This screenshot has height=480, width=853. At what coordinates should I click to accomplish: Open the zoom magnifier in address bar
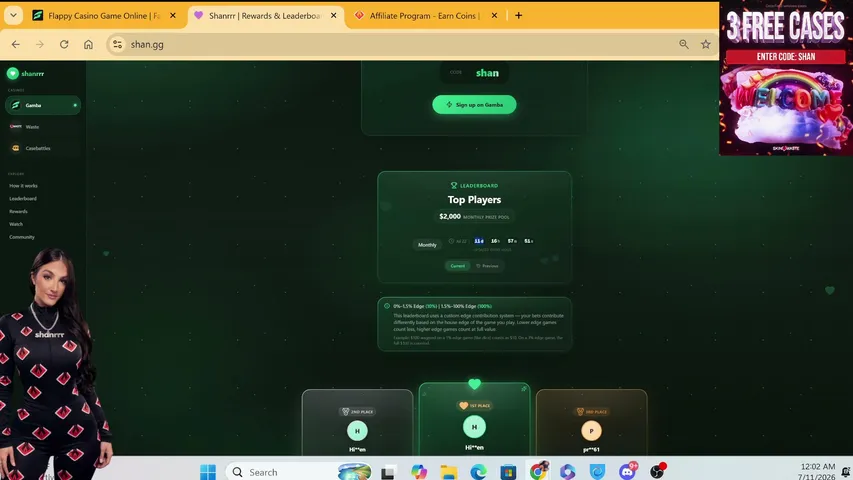684,45
